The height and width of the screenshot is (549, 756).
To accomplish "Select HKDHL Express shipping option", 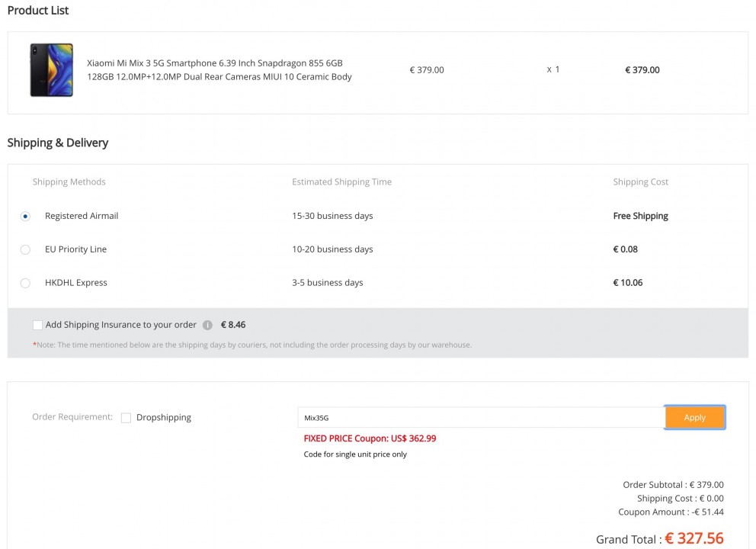I will click(26, 283).
